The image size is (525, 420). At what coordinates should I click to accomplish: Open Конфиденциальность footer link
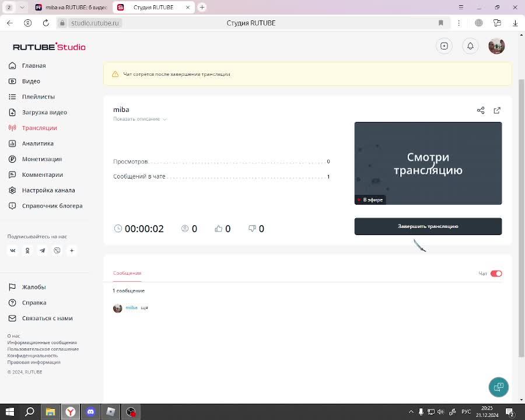(x=33, y=355)
